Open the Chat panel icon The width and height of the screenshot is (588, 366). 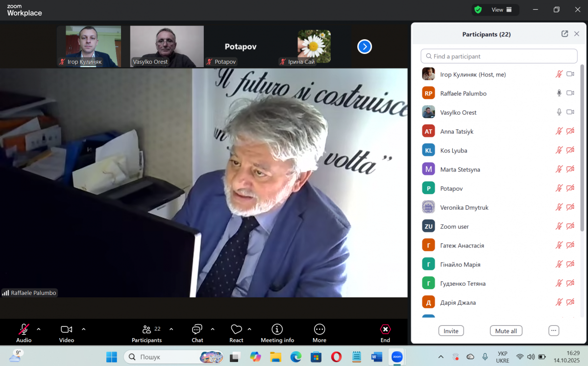tap(197, 329)
